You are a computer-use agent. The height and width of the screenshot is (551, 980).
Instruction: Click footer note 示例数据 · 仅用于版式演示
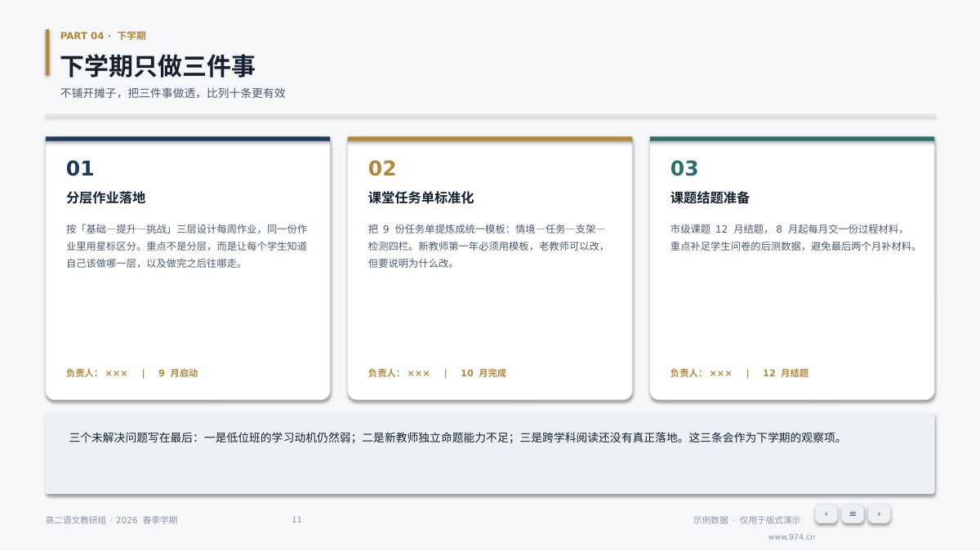746,520
